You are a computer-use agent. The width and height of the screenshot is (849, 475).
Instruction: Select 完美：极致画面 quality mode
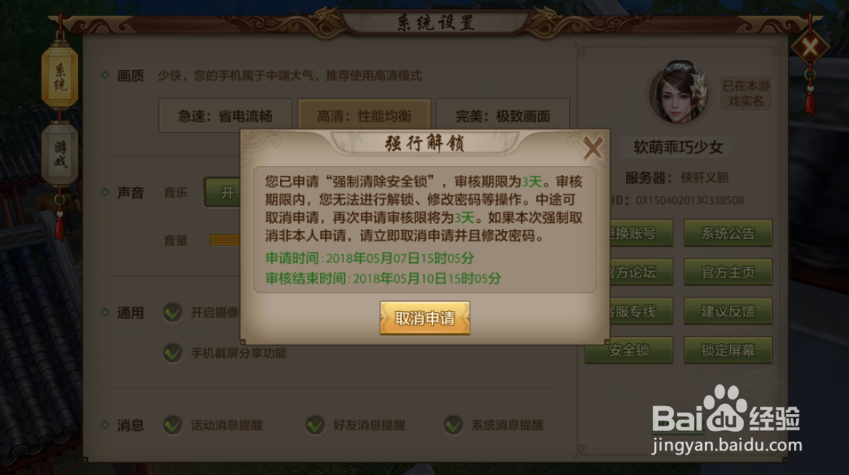[x=502, y=116]
